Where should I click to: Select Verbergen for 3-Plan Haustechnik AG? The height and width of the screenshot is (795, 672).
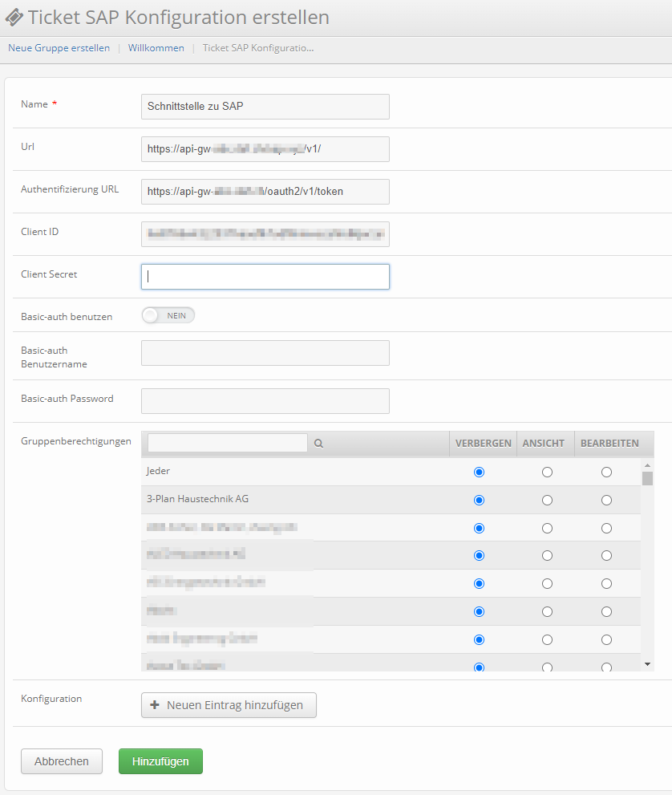click(479, 501)
